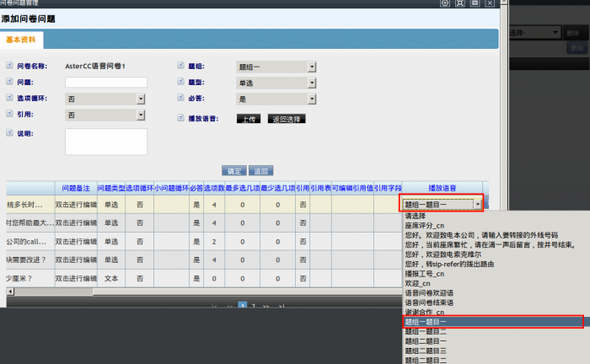Click the icon next to 播放语音 label
The width and height of the screenshot is (590, 364).
coord(180,119)
